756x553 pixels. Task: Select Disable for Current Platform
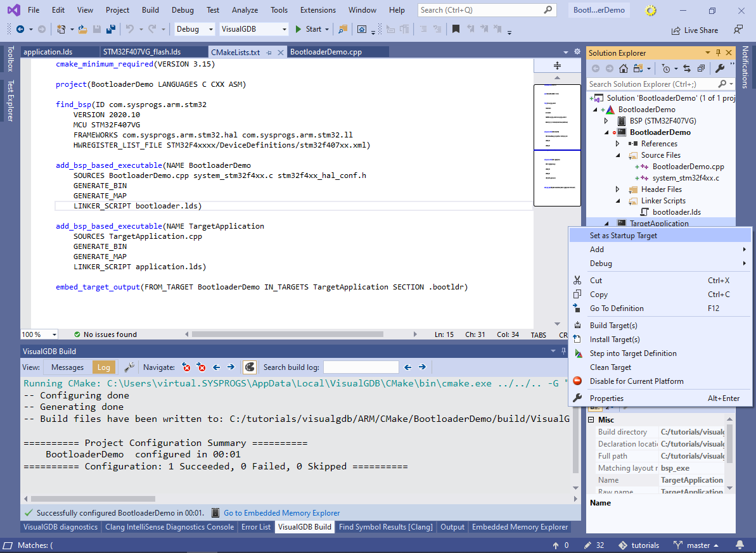pyautogui.click(x=660, y=381)
